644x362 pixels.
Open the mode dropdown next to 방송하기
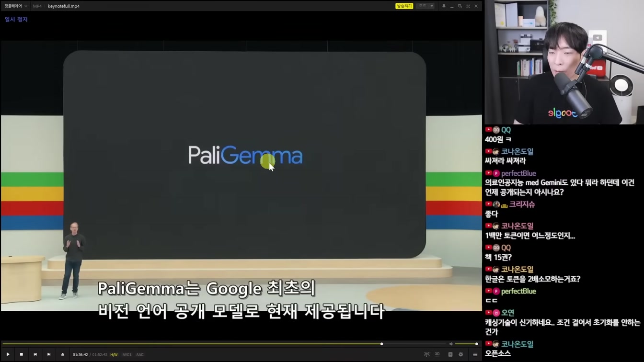[425, 6]
